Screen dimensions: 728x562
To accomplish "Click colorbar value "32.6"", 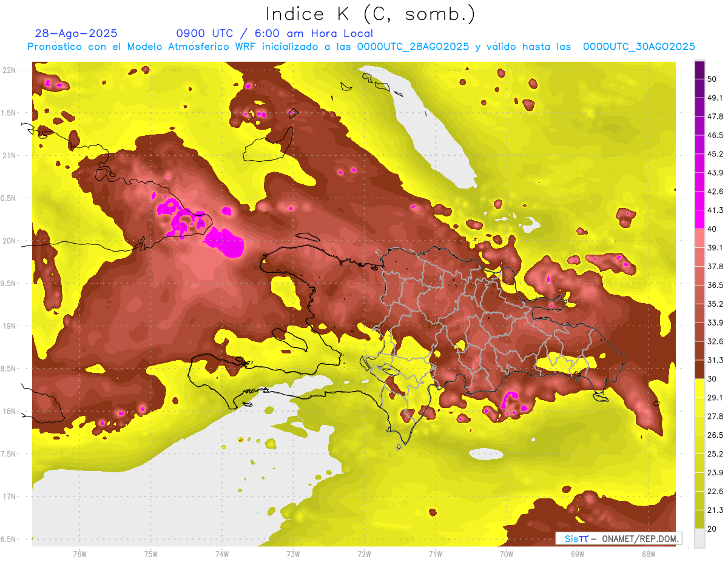I will [x=715, y=341].
